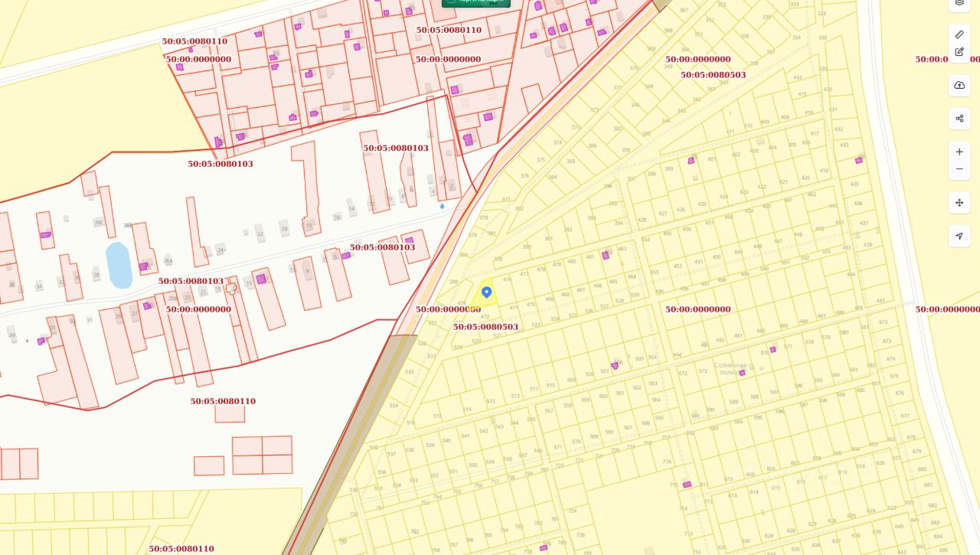Click parcel labeled 380
Viewport: 980px width, 555px height.
(x=463, y=255)
